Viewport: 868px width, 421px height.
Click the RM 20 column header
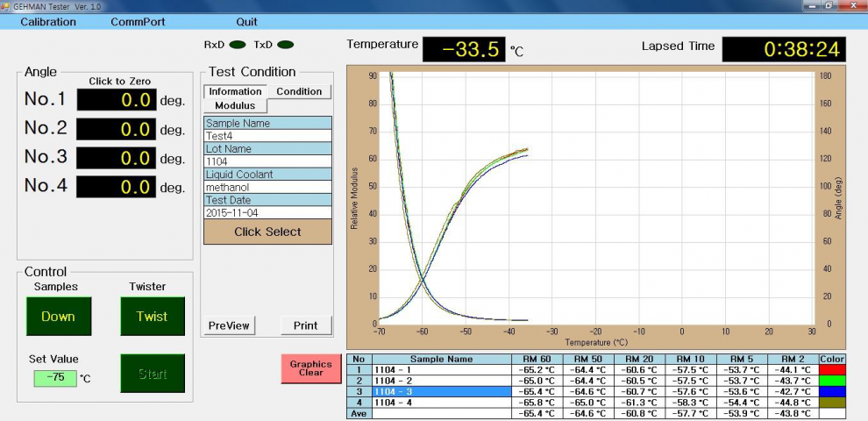coord(639,359)
